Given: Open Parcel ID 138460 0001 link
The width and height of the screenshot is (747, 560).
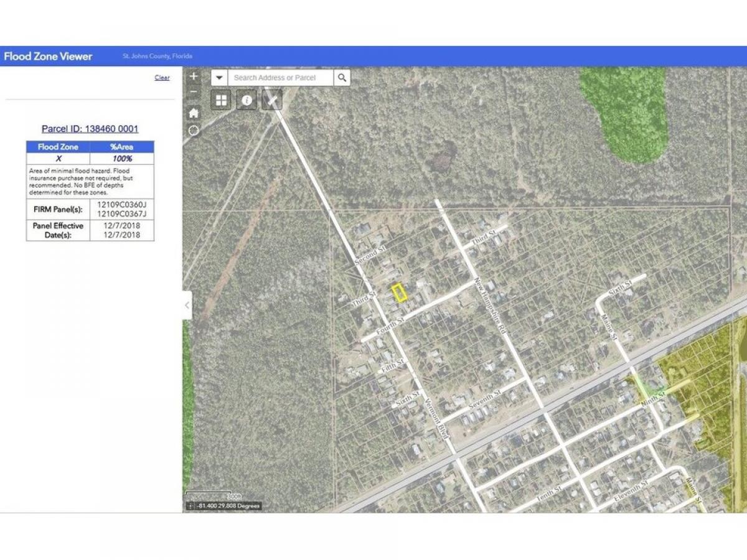Looking at the screenshot, I should pos(90,129).
